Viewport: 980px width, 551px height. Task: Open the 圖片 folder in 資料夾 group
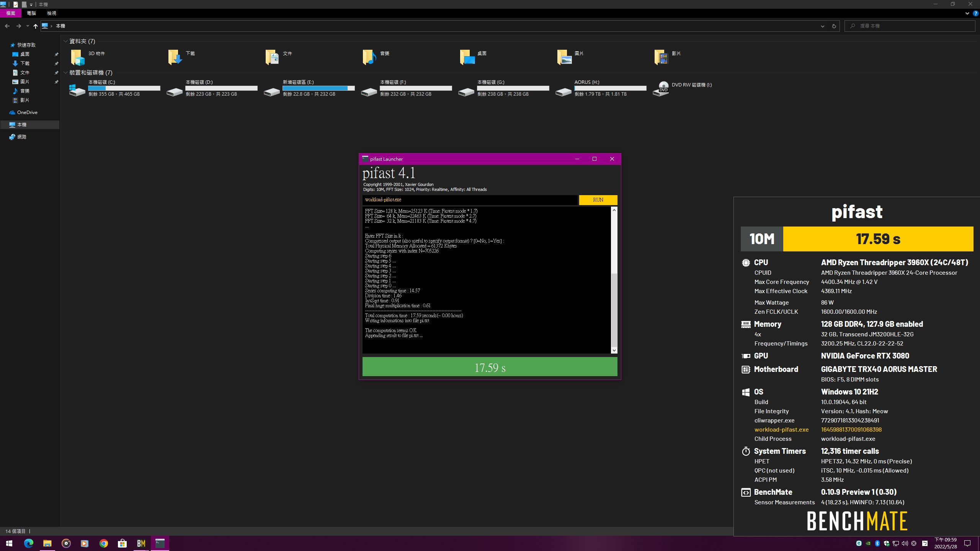pyautogui.click(x=571, y=57)
